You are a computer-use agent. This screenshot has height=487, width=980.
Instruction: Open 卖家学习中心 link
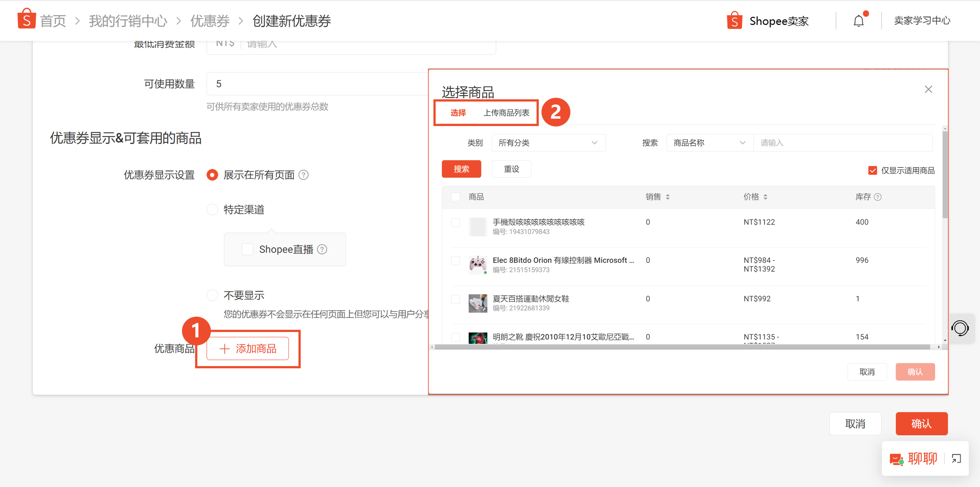[x=922, y=20]
